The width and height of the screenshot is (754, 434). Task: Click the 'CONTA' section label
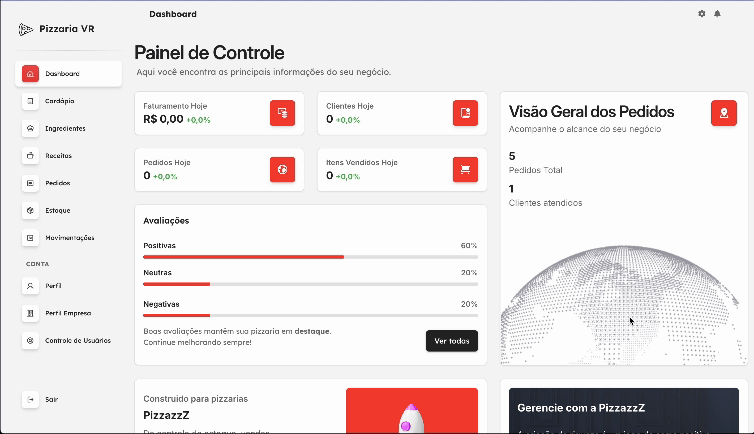[x=38, y=264]
